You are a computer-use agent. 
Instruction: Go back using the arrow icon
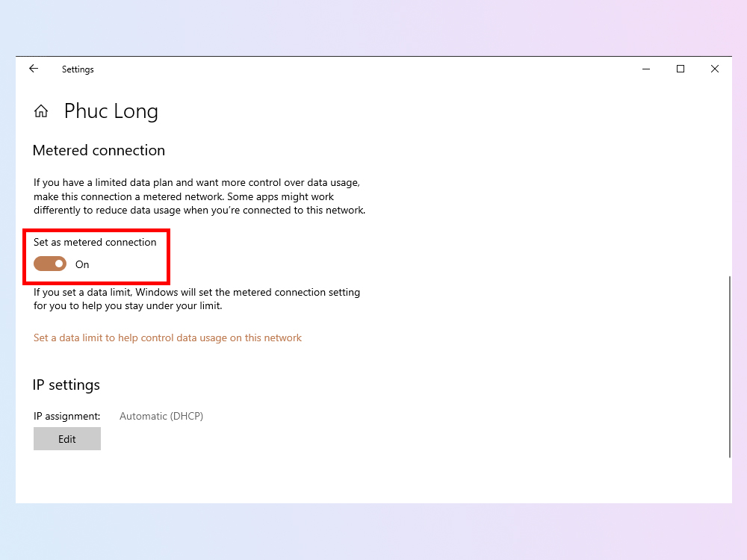(34, 69)
